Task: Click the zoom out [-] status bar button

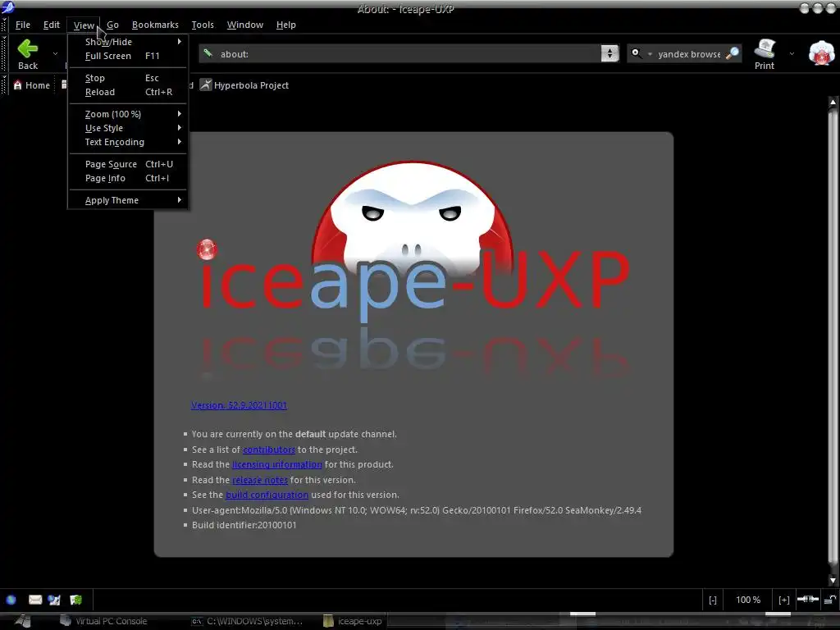Action: 713,600
